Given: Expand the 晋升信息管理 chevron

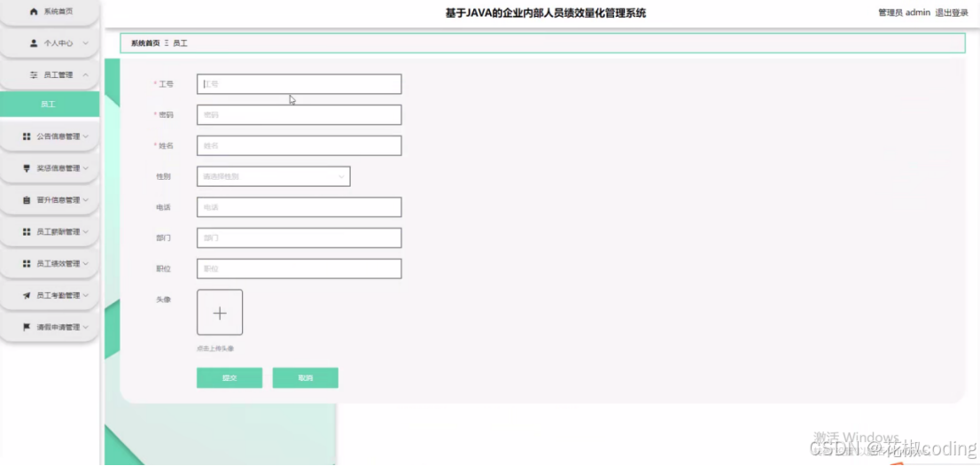Looking at the screenshot, I should 86,200.
